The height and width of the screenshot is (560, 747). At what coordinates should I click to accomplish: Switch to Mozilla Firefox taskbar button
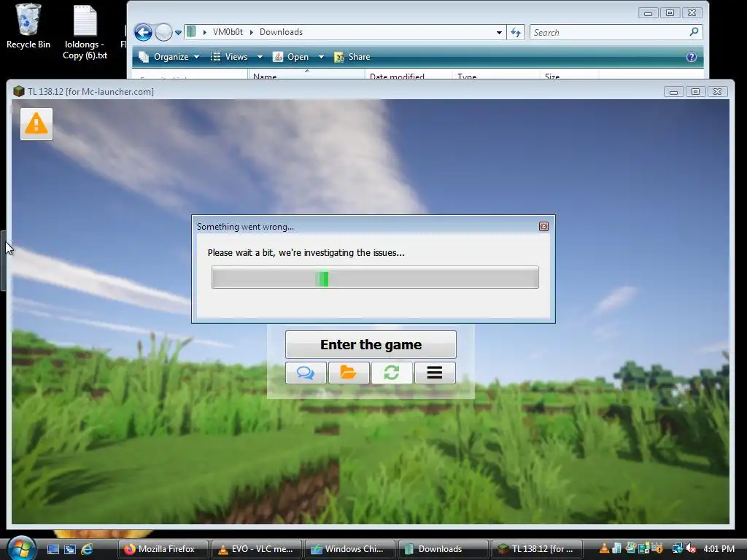[163, 549]
